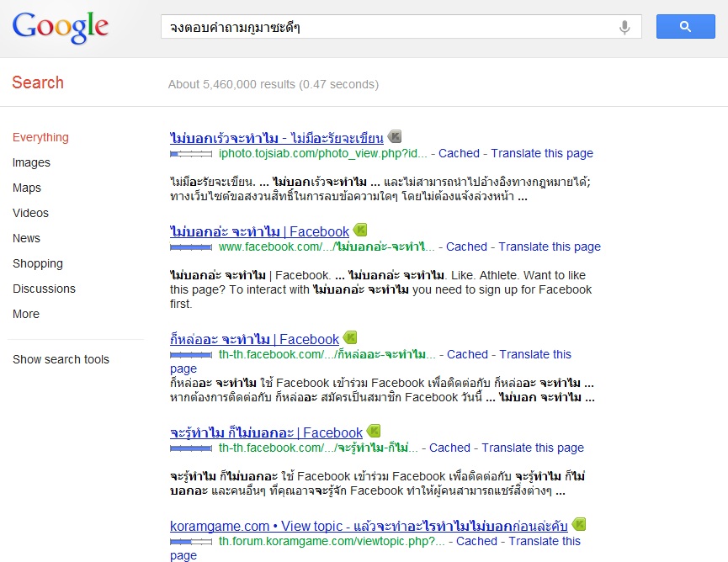
Task: Open Cached link for iphoto.tojsiab.com result
Action: (x=459, y=153)
